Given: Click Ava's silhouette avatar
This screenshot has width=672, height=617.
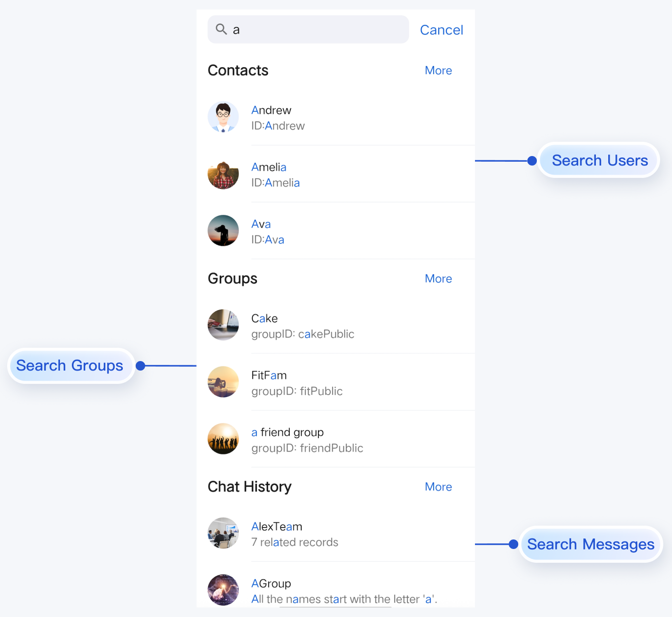Looking at the screenshot, I should 223,231.
